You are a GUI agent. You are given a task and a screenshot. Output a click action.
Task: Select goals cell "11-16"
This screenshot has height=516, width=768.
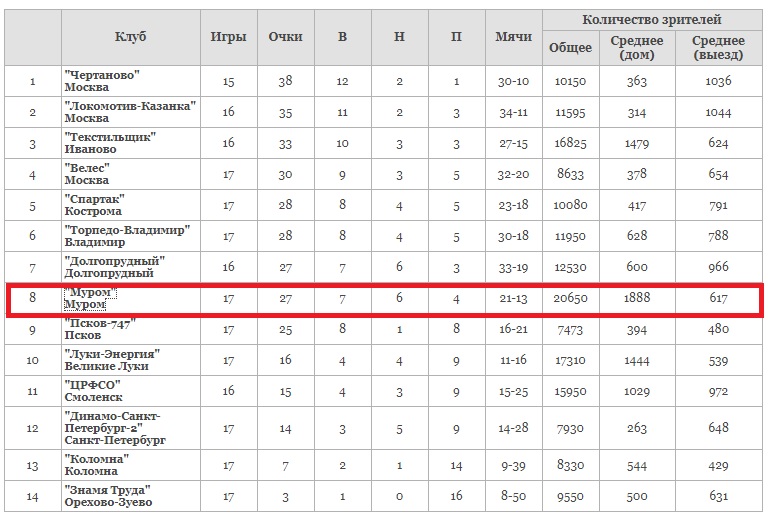(x=513, y=360)
